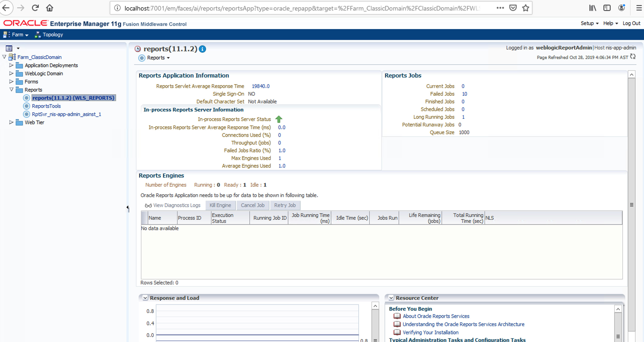Open Firefox library icon
644x342 pixels.
tap(592, 8)
